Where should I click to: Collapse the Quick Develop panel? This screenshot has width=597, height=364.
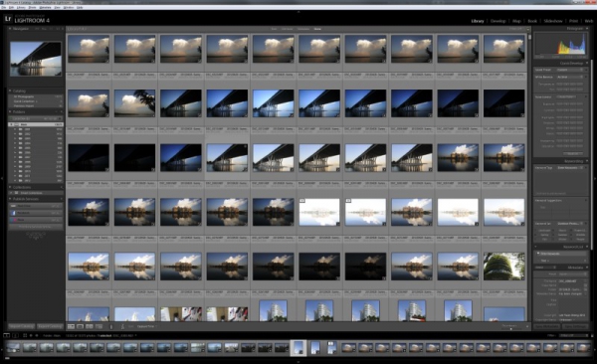coord(587,63)
